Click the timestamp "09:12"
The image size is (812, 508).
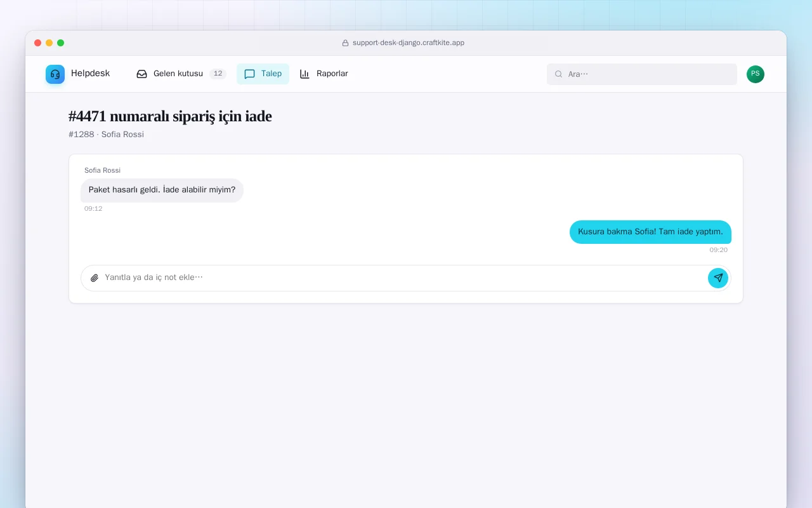point(93,209)
